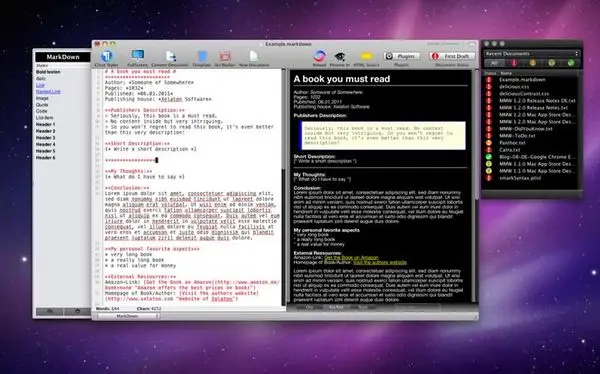Open Example.markdown in recent documents

(x=522, y=80)
